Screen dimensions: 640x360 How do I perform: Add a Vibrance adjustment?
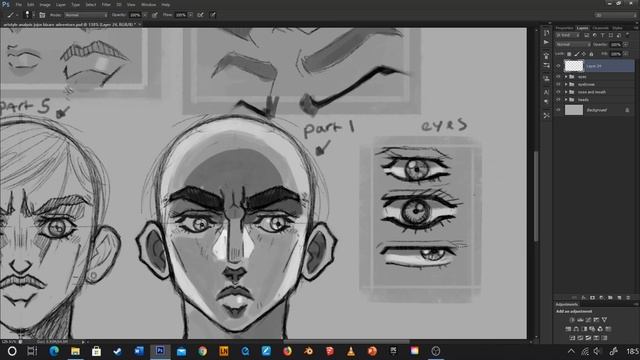(x=604, y=320)
